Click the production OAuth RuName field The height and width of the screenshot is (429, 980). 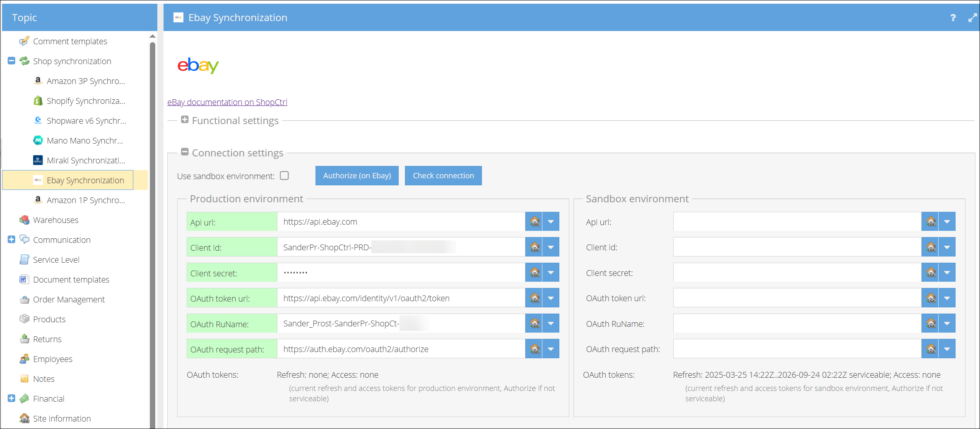[x=401, y=323]
